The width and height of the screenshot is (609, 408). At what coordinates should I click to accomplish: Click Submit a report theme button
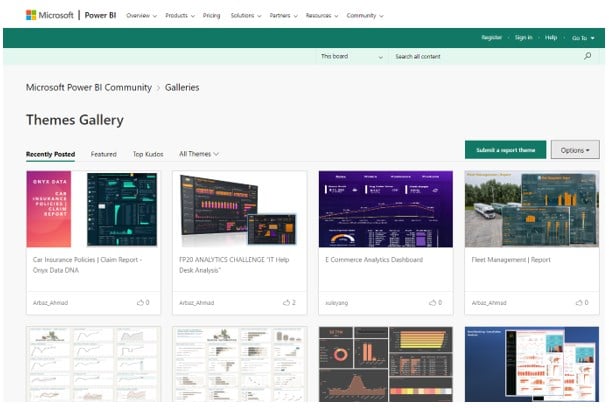point(505,150)
